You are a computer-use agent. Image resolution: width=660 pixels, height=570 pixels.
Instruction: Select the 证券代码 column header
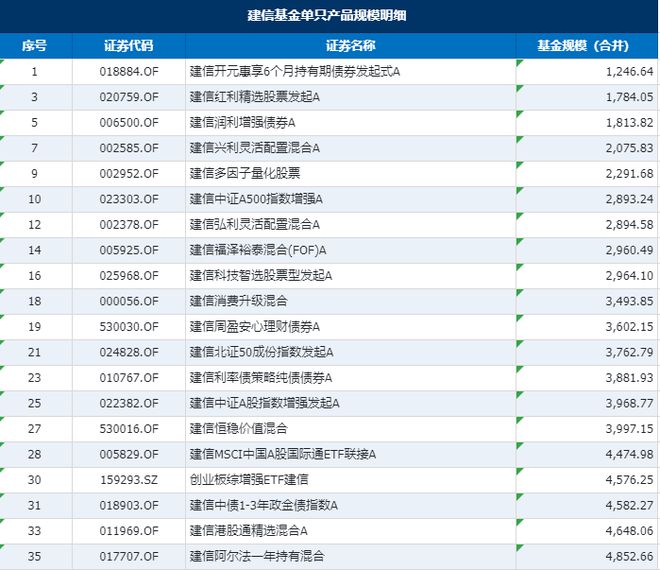[129, 45]
